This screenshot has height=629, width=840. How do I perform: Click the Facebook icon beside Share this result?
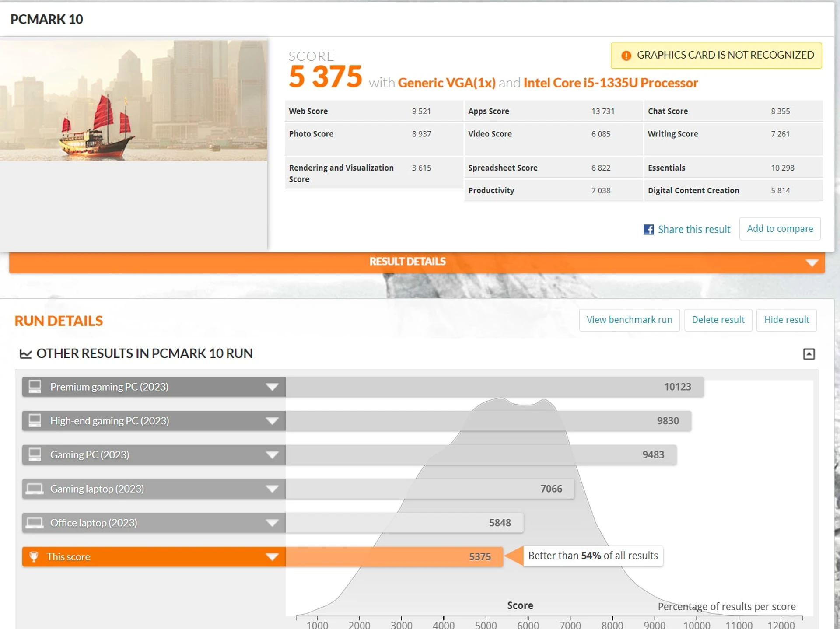click(x=648, y=229)
